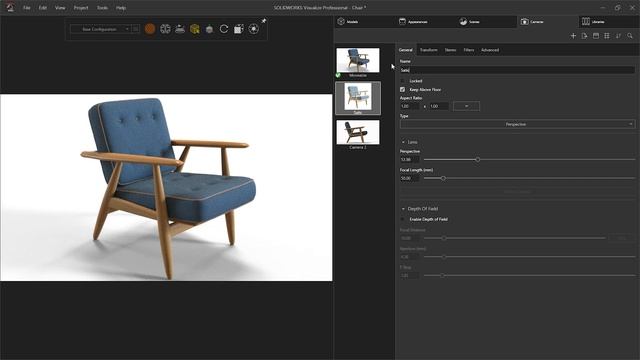
Task: Open the output tools icon
Action: 239,29
